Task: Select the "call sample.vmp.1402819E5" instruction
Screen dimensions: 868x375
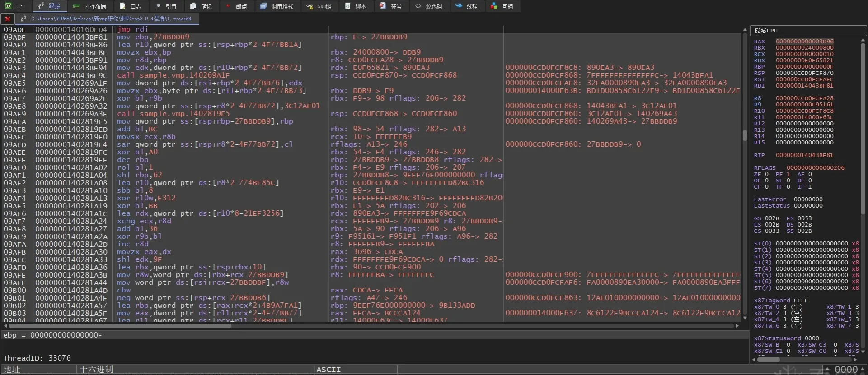Action: [173, 114]
